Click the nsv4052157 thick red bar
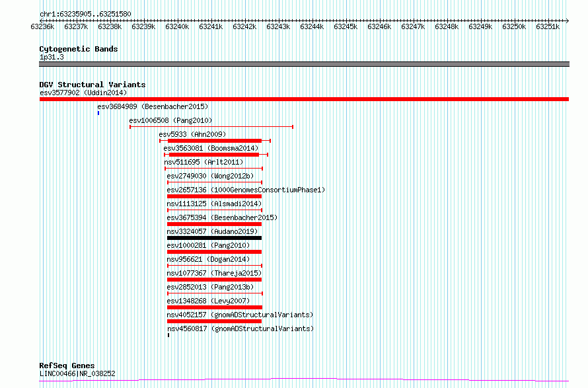The height and width of the screenshot is (388, 588). pyautogui.click(x=215, y=321)
